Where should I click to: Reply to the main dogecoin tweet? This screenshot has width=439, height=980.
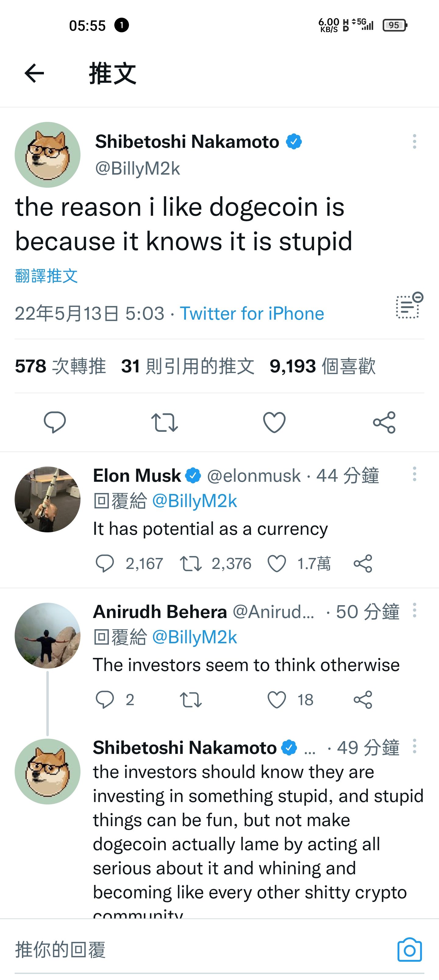[x=55, y=422]
